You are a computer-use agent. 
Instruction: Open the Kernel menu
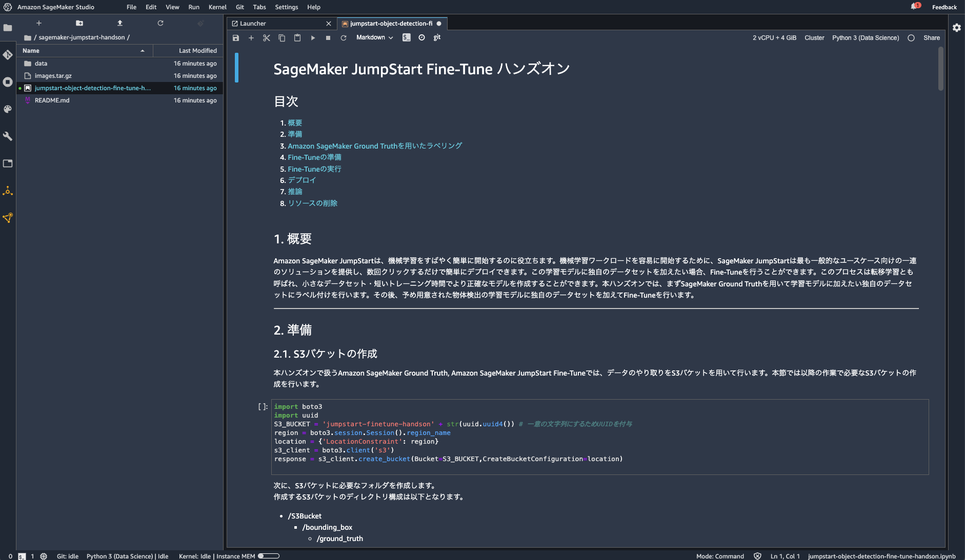(217, 7)
